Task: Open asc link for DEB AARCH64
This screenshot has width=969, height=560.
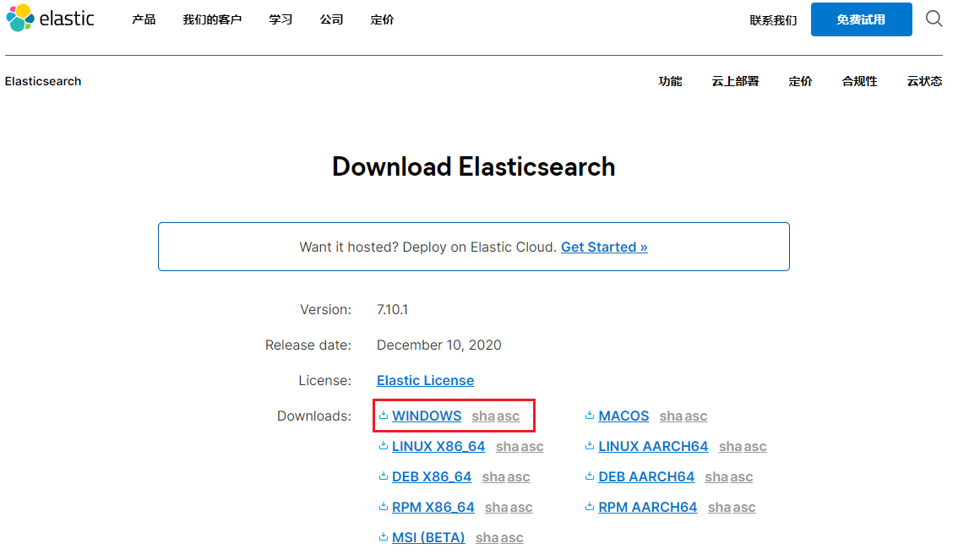Action: tap(742, 476)
